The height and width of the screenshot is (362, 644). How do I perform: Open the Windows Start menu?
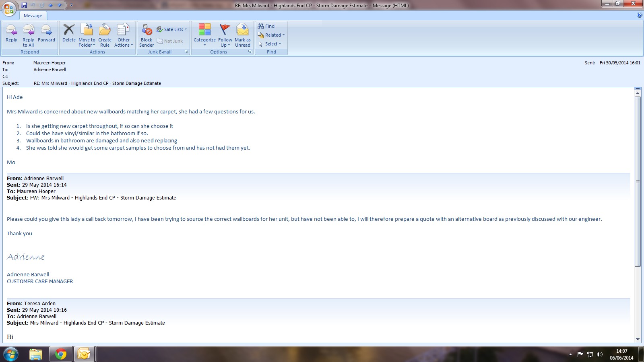11,354
